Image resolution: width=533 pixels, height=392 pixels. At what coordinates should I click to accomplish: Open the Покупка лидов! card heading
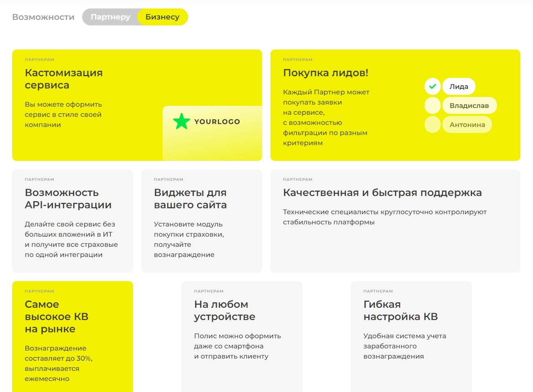tap(326, 73)
